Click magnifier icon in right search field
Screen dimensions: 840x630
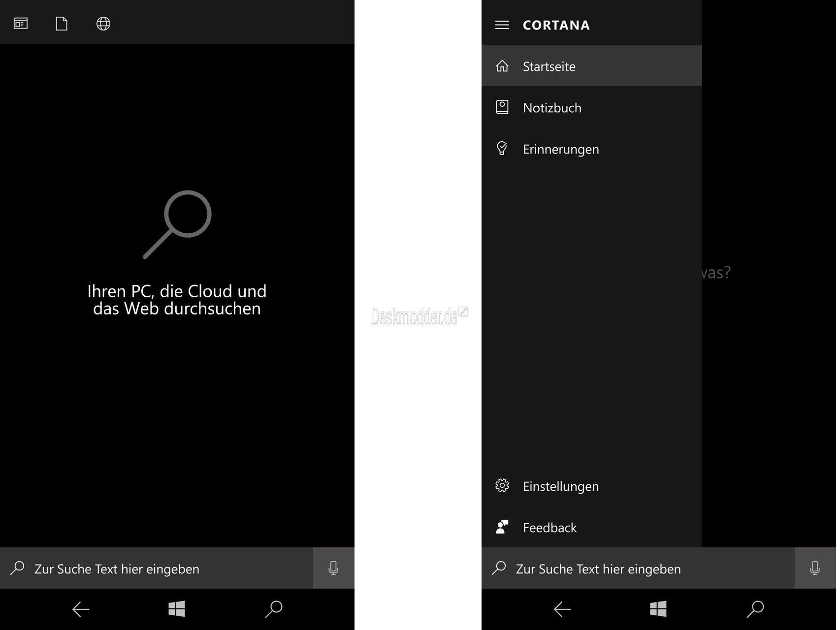point(499,568)
